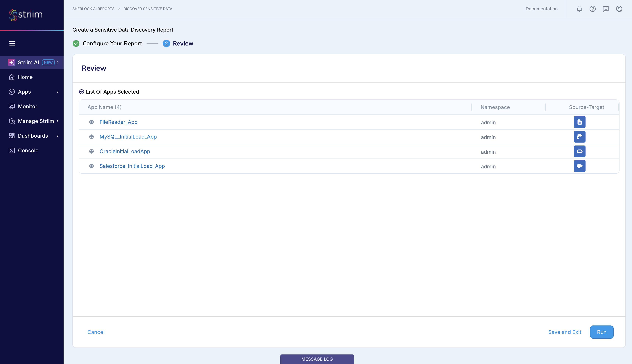Viewport: 632px width, 364px height.
Task: Select Home in the sidebar
Action: coord(25,77)
